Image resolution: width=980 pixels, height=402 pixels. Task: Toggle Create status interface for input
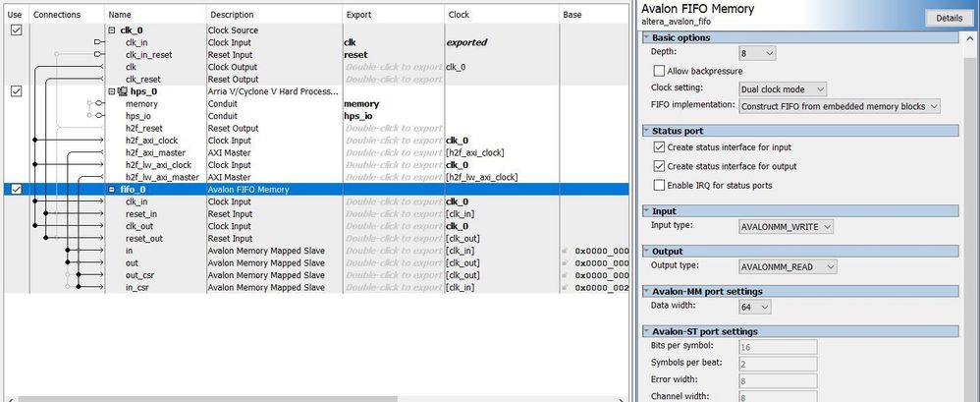658,147
